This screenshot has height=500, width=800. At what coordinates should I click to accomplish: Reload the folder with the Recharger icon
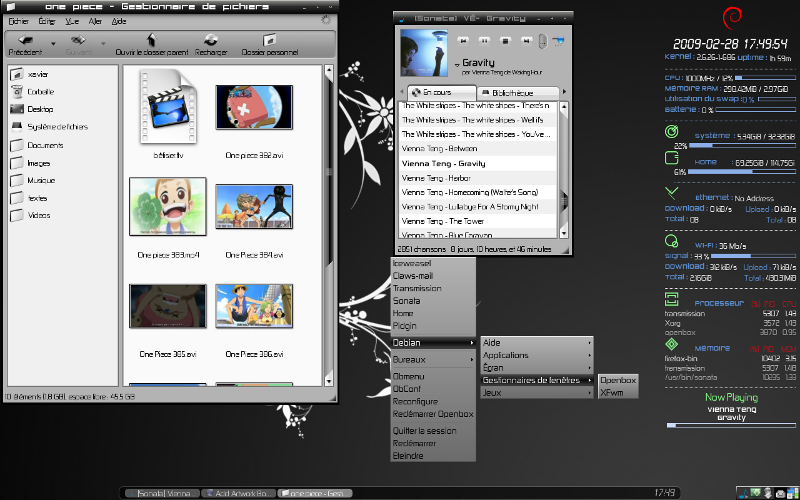pos(211,40)
